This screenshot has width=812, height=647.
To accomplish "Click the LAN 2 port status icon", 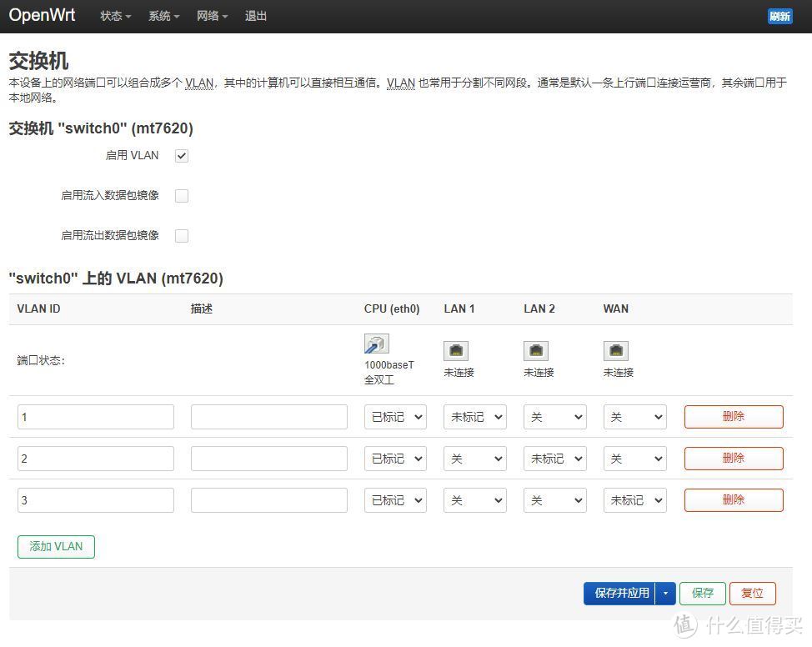I will click(x=535, y=350).
